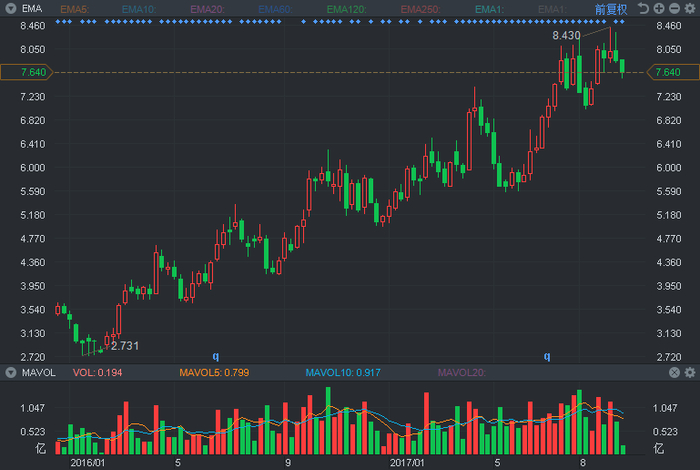Select the MAVOL20 label
The width and height of the screenshot is (700, 470).
(x=462, y=373)
